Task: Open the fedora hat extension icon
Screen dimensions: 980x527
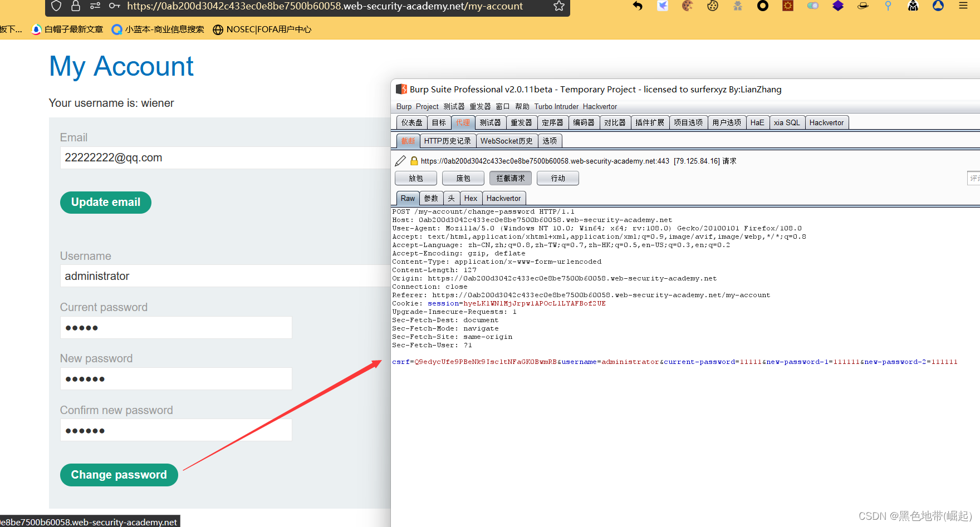Action: coord(863,6)
